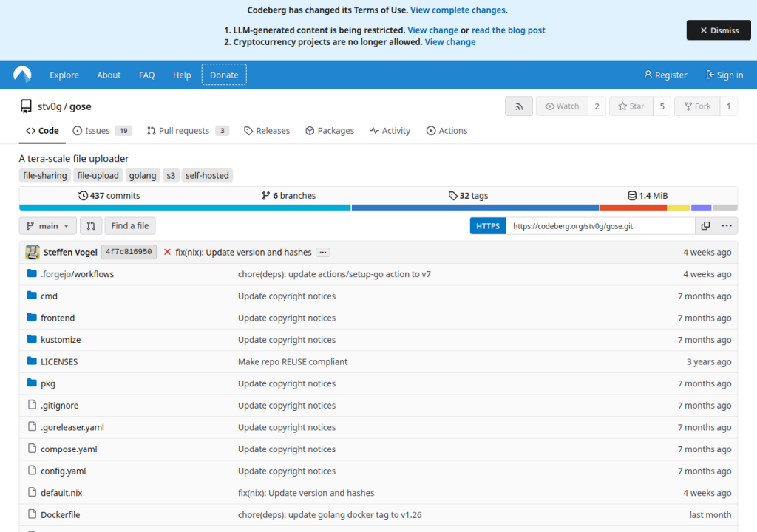Watch this repository
The width and height of the screenshot is (757, 532).
pyautogui.click(x=562, y=106)
